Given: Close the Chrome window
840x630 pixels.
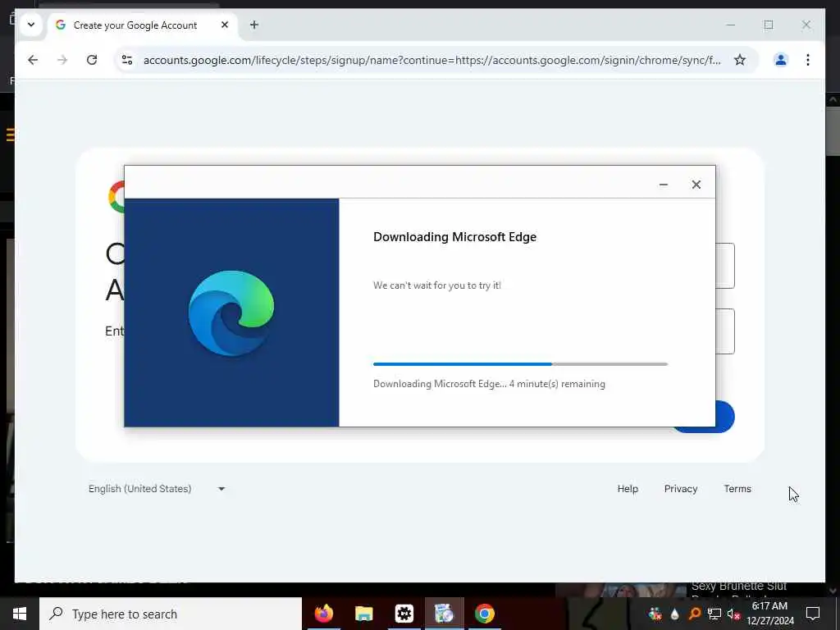Looking at the screenshot, I should point(806,25).
